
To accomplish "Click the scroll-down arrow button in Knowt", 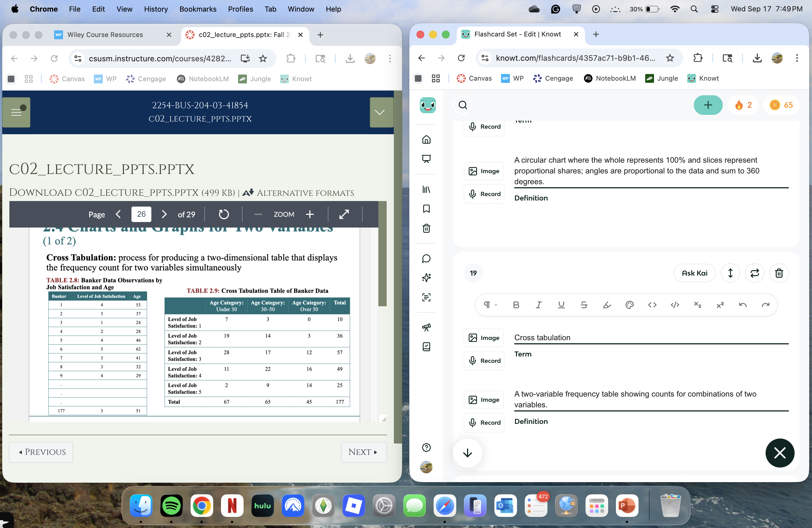I will coord(467,453).
